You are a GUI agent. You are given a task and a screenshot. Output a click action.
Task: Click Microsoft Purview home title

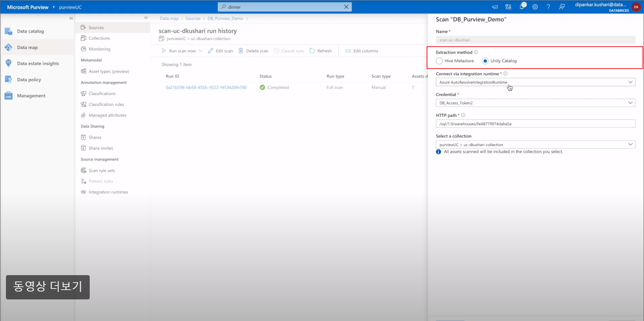[28, 7]
